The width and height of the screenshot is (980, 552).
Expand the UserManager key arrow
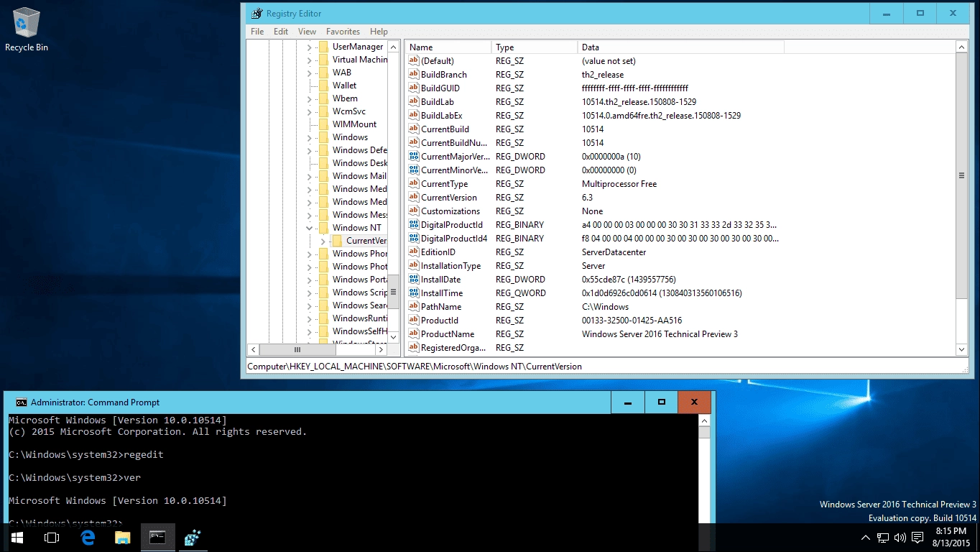click(310, 47)
